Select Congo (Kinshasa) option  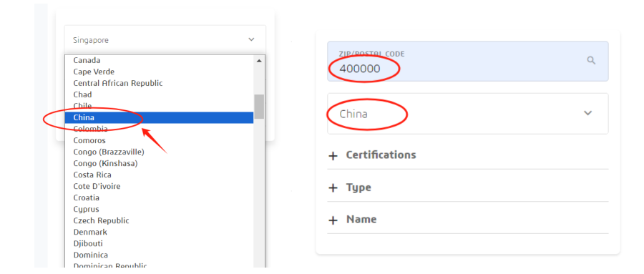tap(159, 164)
